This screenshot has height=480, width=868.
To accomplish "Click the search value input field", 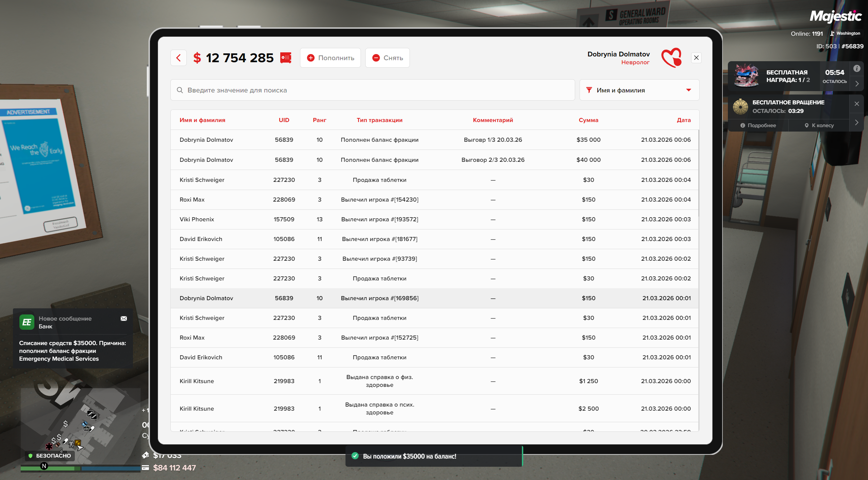I will [372, 90].
